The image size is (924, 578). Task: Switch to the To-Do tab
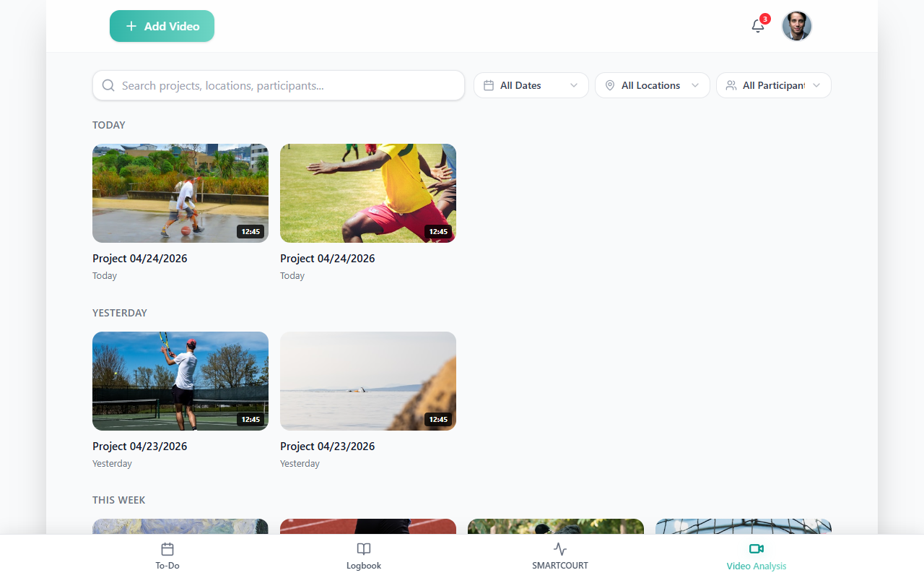click(x=167, y=556)
